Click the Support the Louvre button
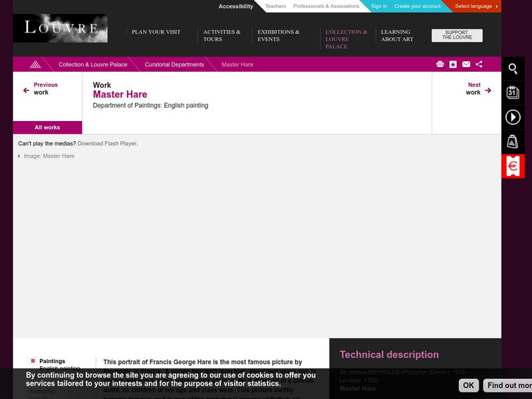The width and height of the screenshot is (532, 399). pyautogui.click(x=457, y=35)
